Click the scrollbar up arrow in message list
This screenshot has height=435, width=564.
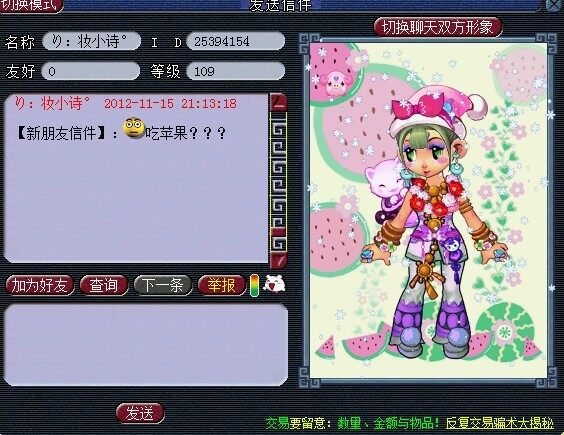pyautogui.click(x=278, y=103)
